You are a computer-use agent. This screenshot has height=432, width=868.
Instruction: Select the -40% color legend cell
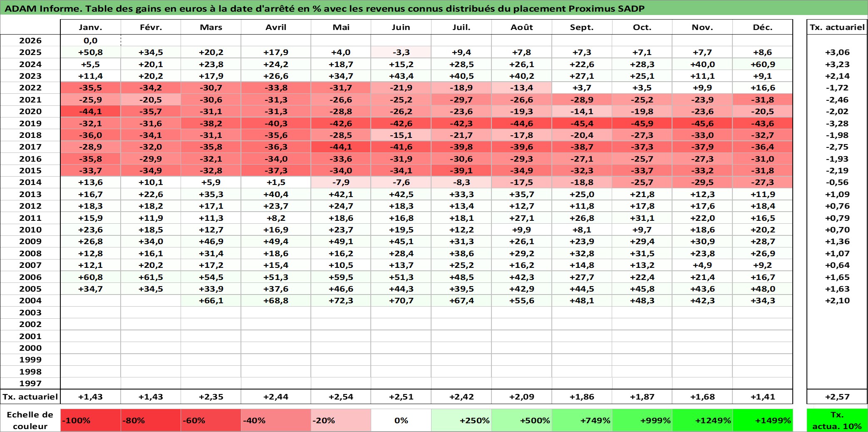(x=276, y=420)
